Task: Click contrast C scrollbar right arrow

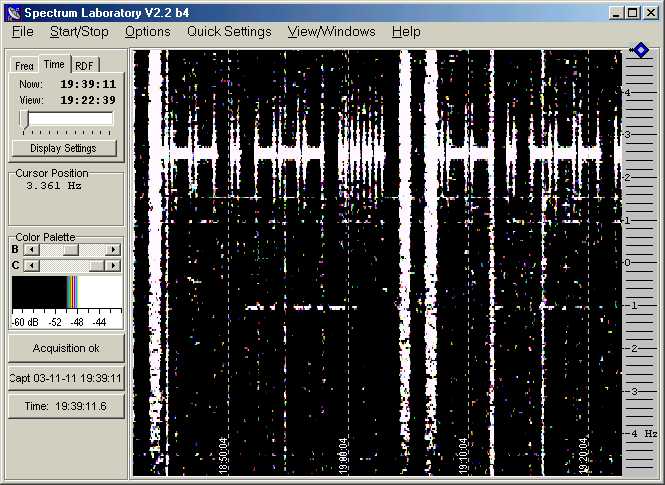Action: (113, 266)
